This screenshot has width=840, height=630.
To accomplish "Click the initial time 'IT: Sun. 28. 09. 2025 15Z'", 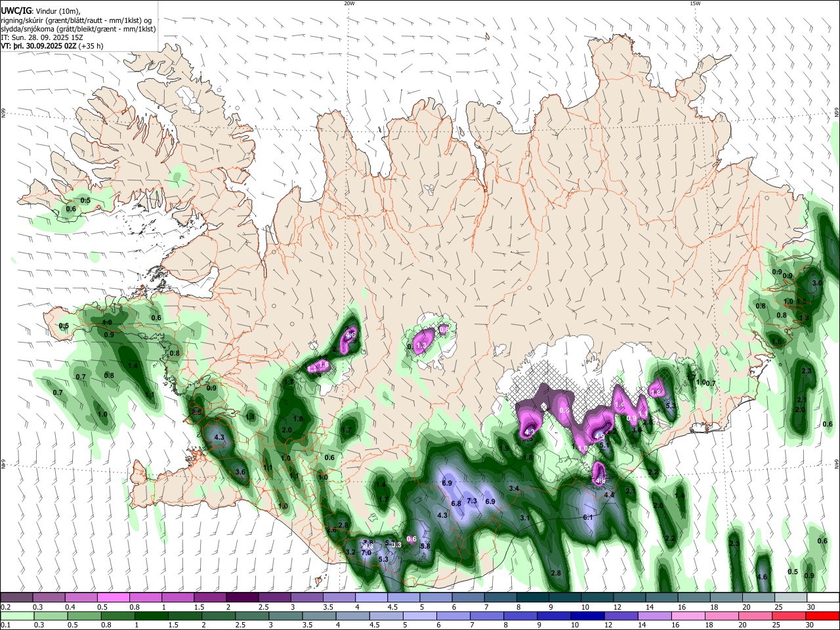I will (x=41, y=37).
